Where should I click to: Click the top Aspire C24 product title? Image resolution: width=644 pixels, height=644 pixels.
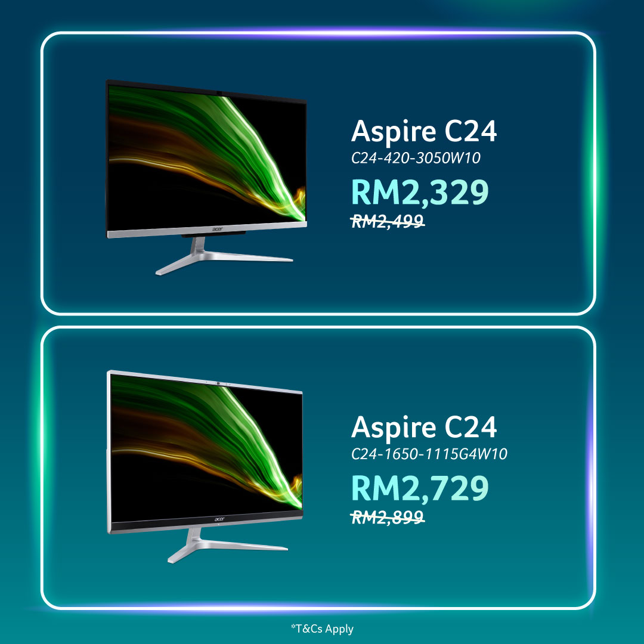pos(424,131)
